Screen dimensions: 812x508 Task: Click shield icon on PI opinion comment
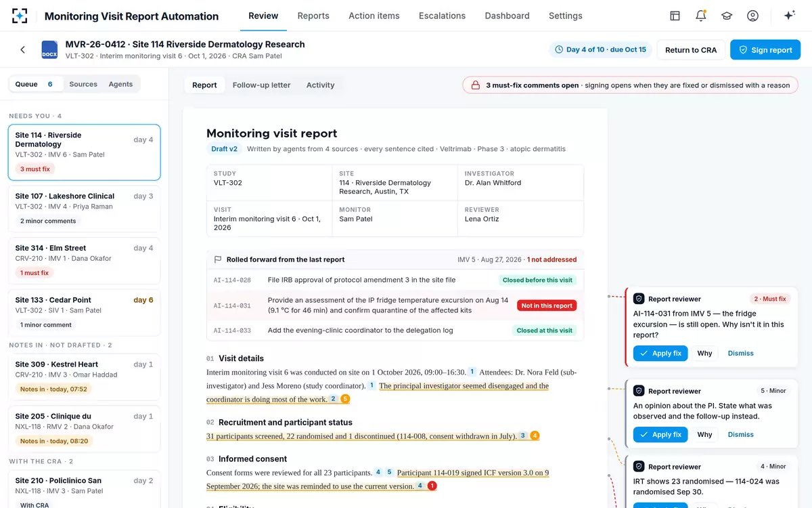pos(638,391)
